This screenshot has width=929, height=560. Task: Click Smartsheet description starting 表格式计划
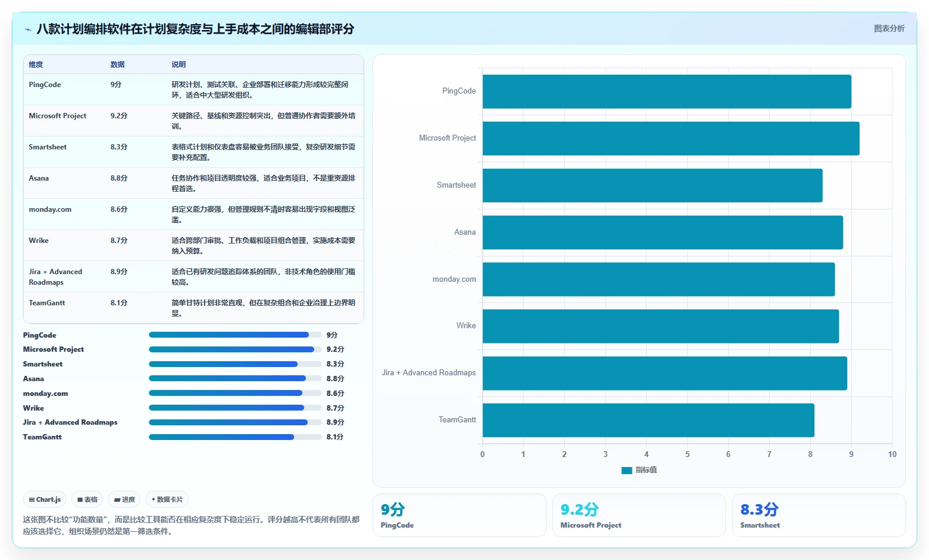click(264, 152)
